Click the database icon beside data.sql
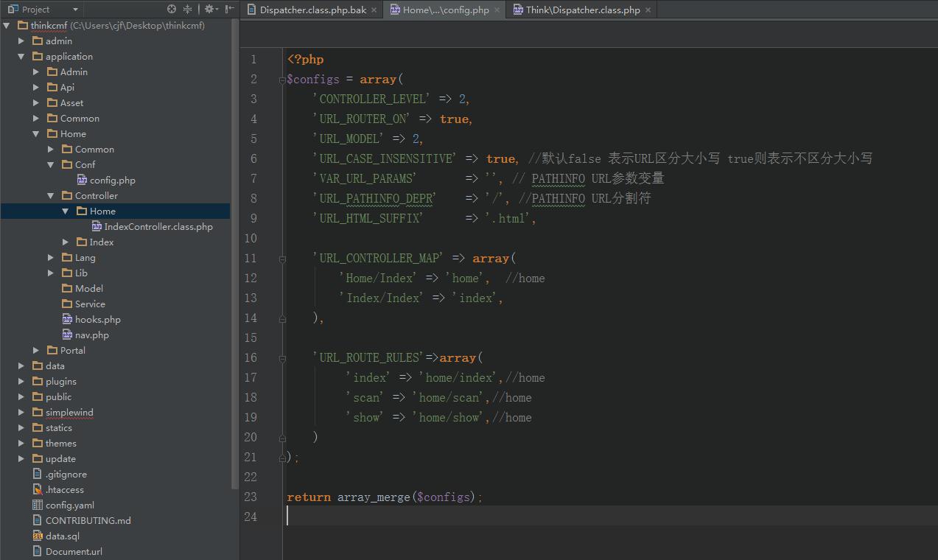The image size is (938, 560). (38, 536)
